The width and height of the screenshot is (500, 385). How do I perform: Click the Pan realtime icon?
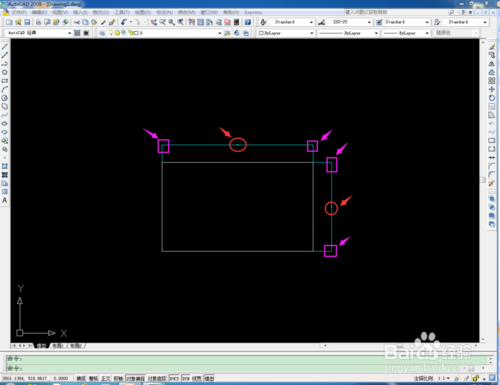[x=154, y=22]
